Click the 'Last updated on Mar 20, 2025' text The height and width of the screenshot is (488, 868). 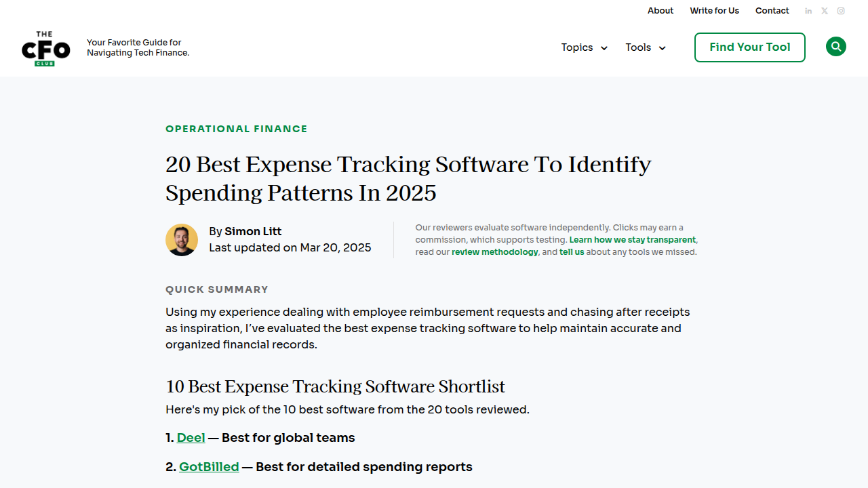click(290, 247)
